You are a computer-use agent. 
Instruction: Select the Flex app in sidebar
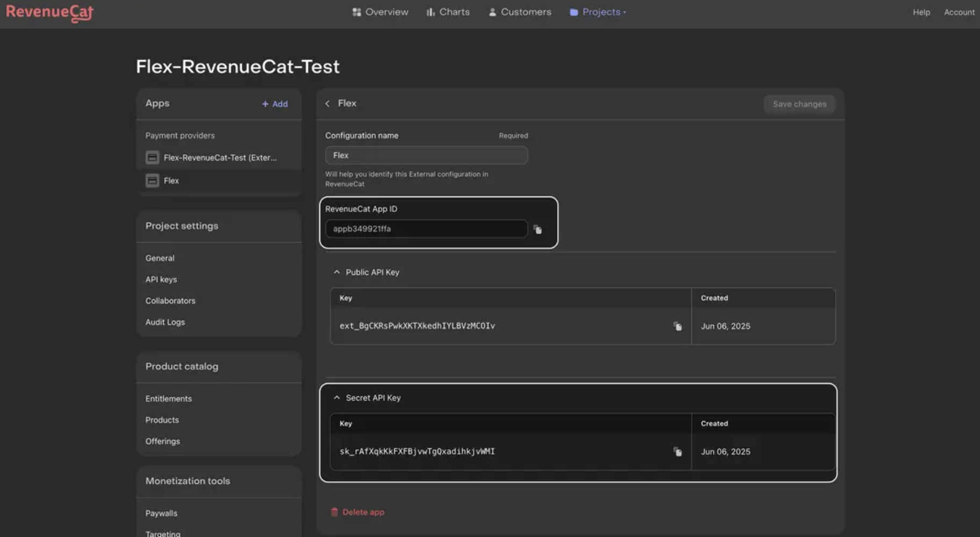(x=219, y=180)
